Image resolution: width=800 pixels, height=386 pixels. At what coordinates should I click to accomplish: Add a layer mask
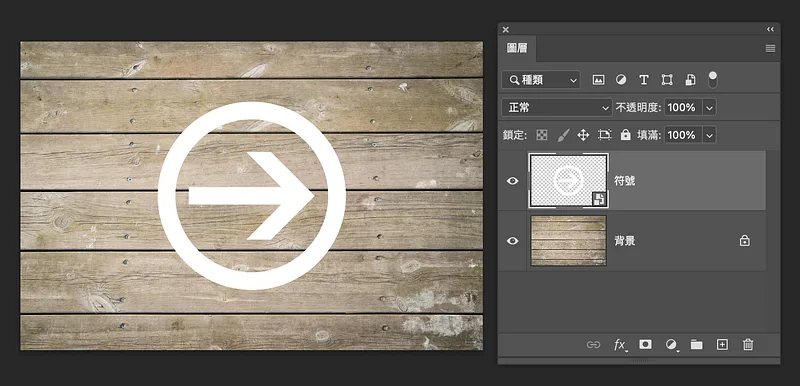(x=645, y=345)
